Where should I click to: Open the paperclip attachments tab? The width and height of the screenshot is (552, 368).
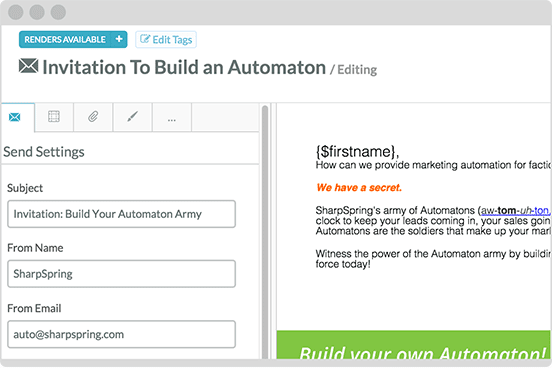click(x=93, y=117)
